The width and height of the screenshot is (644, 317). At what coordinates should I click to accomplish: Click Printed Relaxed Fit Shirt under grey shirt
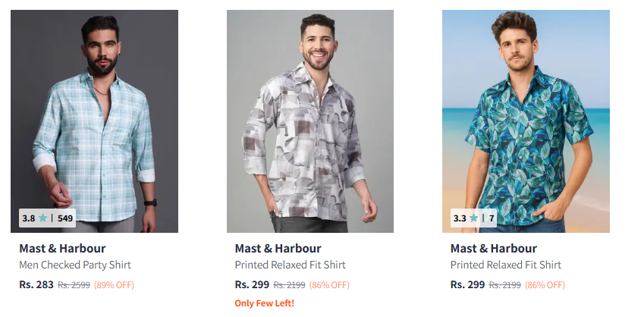(x=291, y=265)
